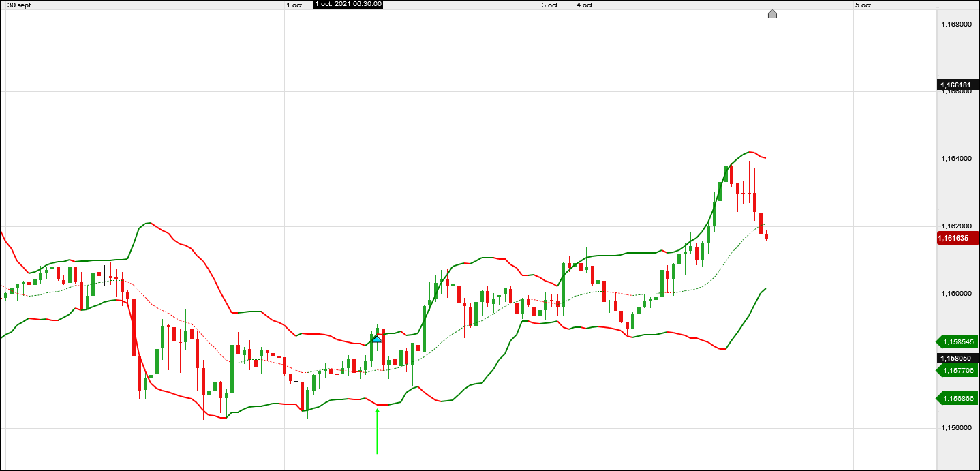Click the crosshair time label 1 oct. 2021 06:30:00

348,5
